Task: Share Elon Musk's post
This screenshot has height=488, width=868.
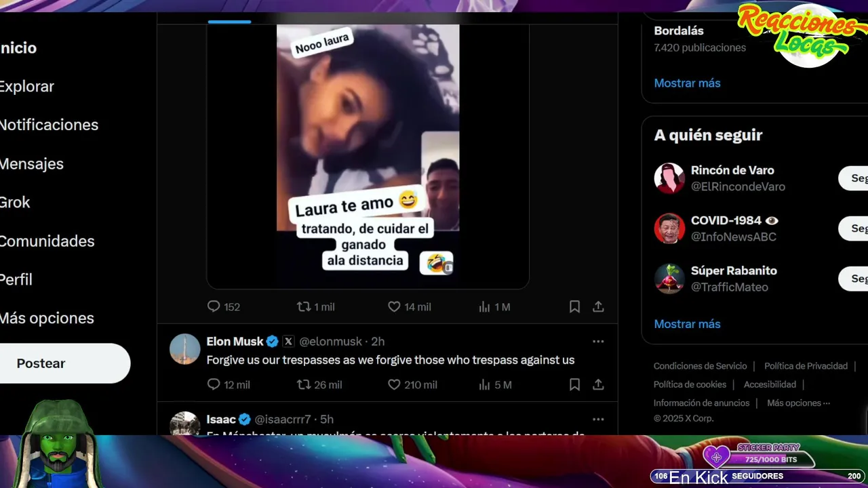Action: point(598,385)
